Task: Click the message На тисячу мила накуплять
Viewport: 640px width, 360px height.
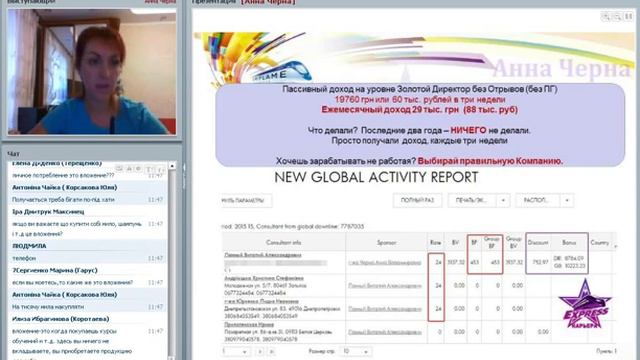Action: (48, 307)
